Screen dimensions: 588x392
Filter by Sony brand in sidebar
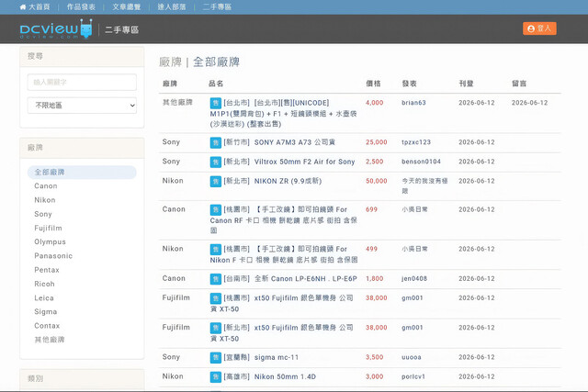43,214
